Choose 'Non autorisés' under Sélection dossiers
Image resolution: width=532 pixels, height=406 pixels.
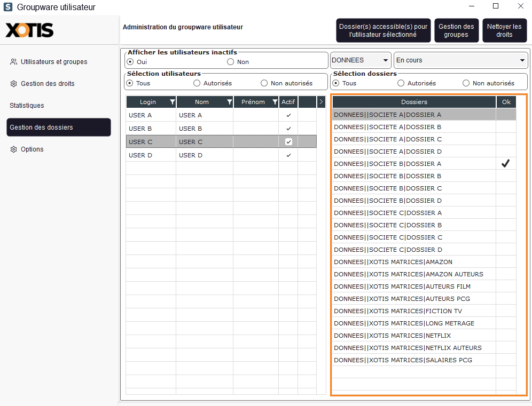click(x=466, y=83)
